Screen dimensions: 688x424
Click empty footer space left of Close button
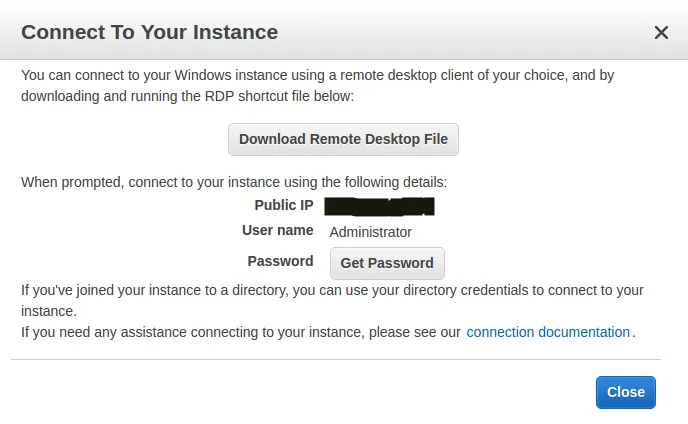click(x=300, y=392)
